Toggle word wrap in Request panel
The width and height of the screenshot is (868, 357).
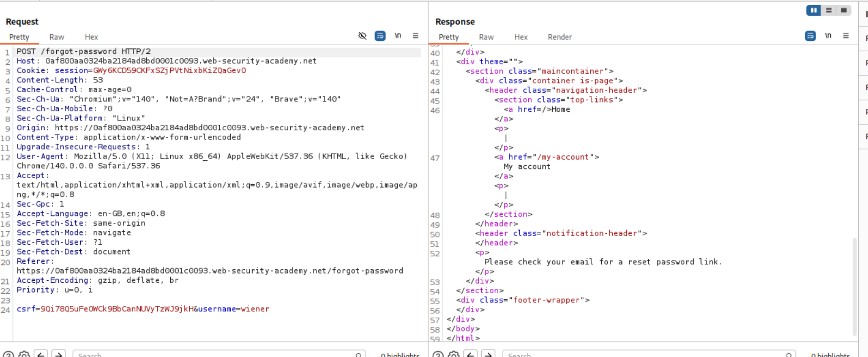pos(380,36)
